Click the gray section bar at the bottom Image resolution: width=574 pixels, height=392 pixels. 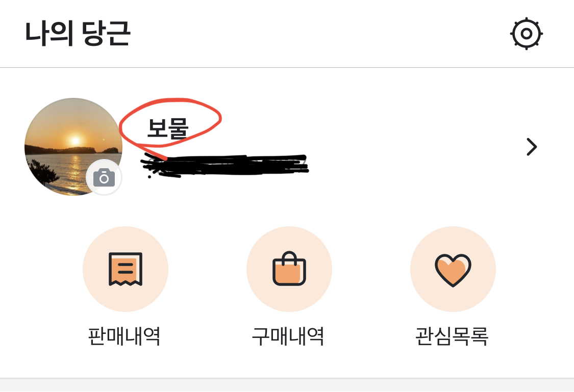coord(287,385)
